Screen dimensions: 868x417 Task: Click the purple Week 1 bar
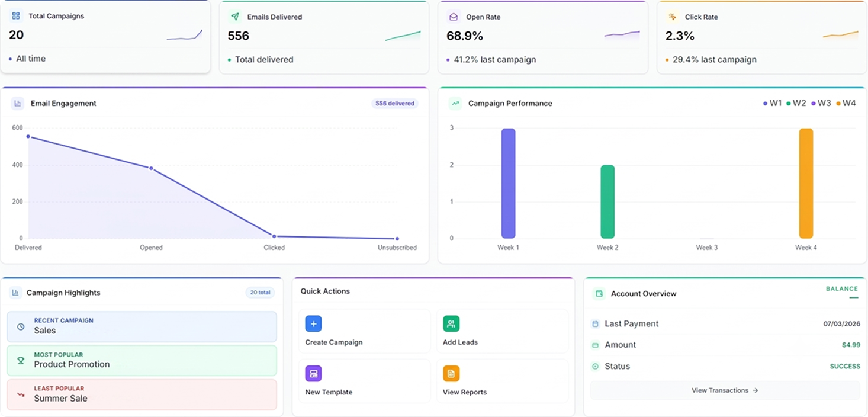[x=508, y=183]
